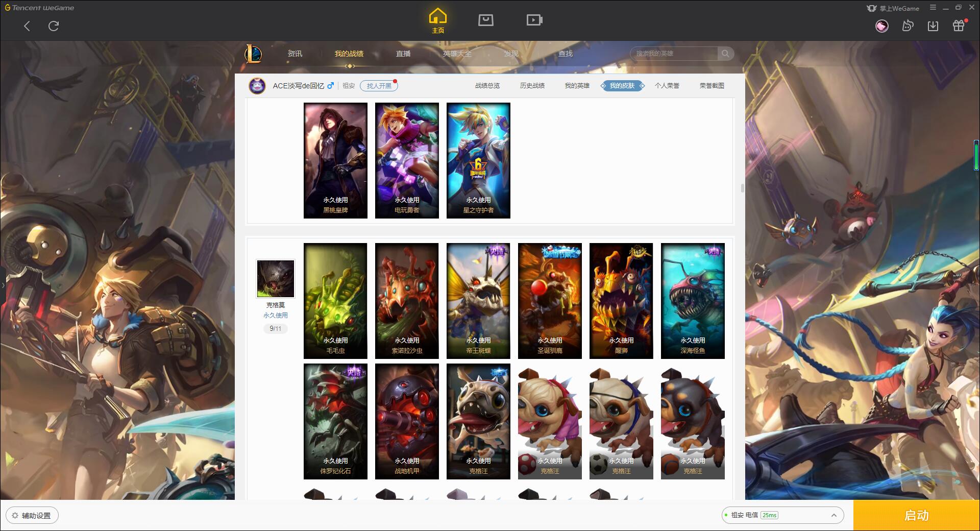Expand the left edge side panel arrow
Viewport: 980px width, 531px height.
3,285
